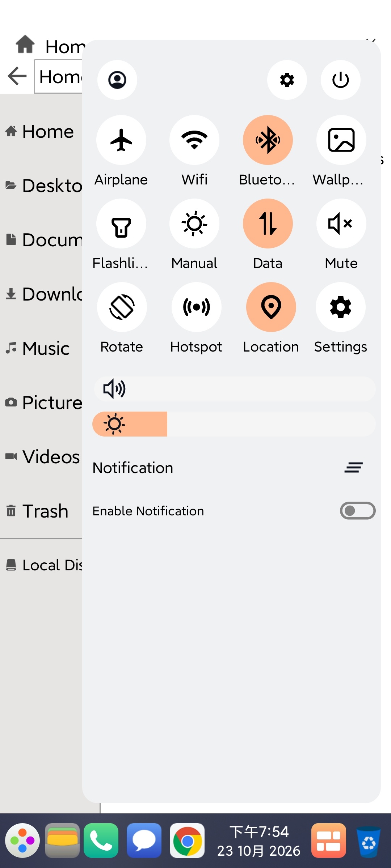Select Manual brightness mode tile
391x868 pixels.
coord(194,224)
